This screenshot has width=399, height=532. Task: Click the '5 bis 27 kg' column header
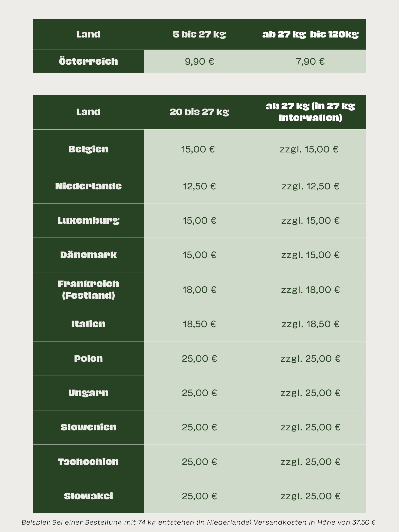pyautogui.click(x=199, y=34)
